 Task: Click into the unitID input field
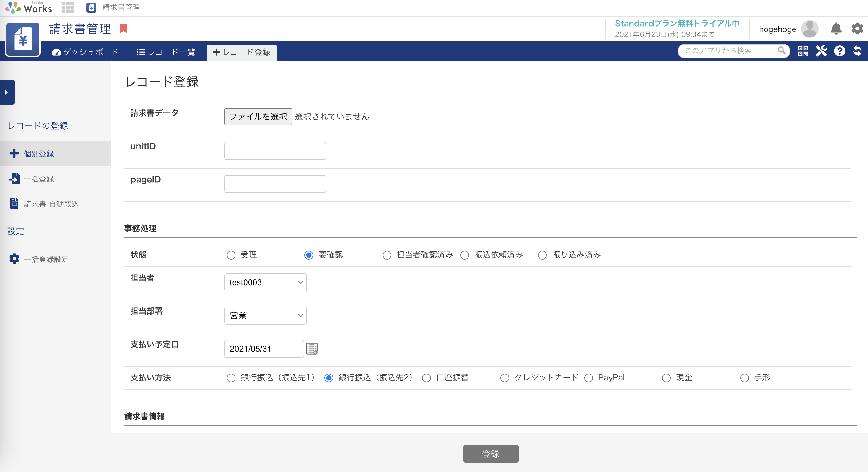click(x=275, y=150)
